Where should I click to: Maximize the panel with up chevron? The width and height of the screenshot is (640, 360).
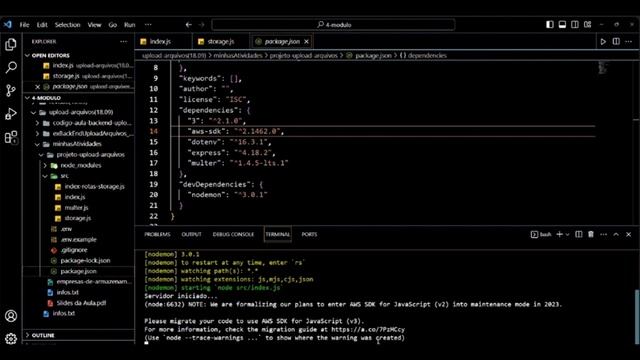616,234
